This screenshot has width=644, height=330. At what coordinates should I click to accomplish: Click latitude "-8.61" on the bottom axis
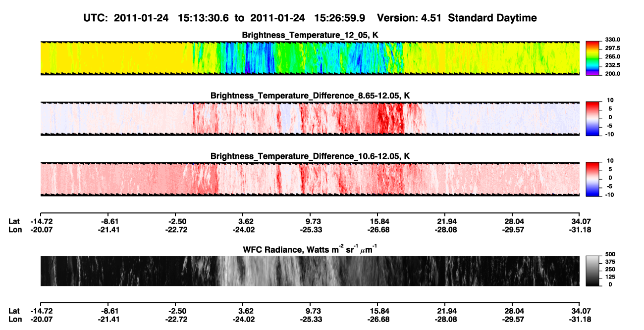coord(109,311)
